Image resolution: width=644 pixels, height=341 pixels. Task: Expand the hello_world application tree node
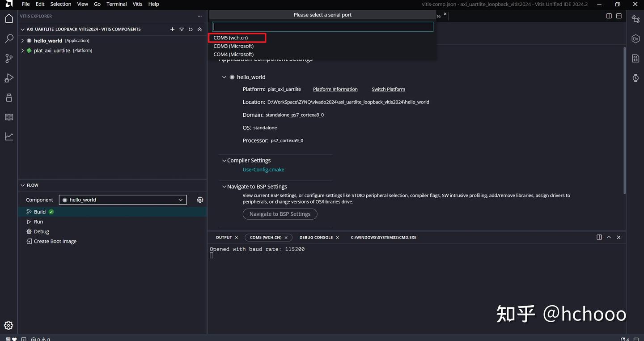(x=23, y=41)
